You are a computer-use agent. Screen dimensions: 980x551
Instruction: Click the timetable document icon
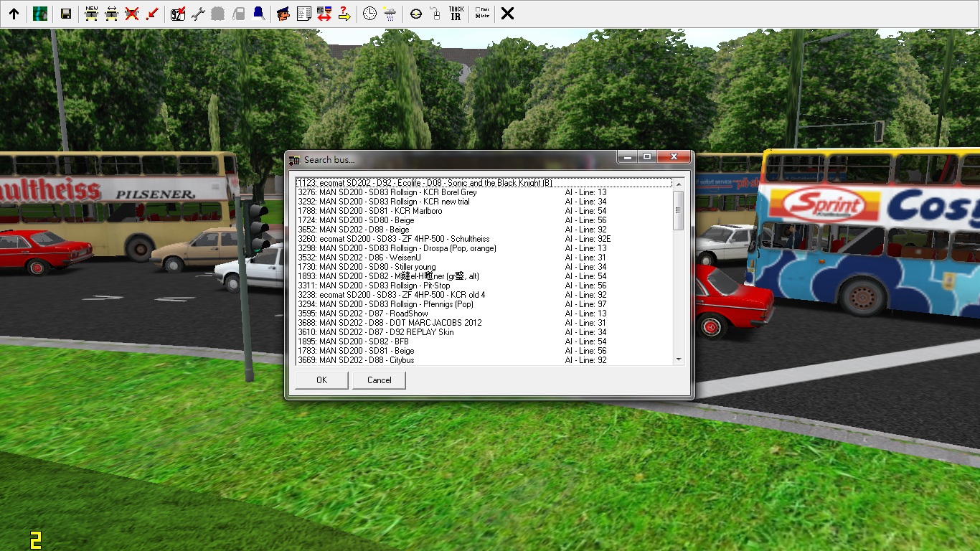[x=303, y=14]
